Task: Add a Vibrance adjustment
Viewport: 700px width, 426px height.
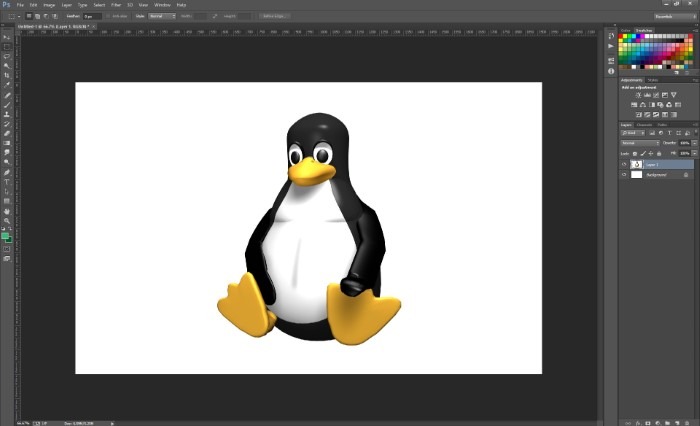Action: point(674,95)
